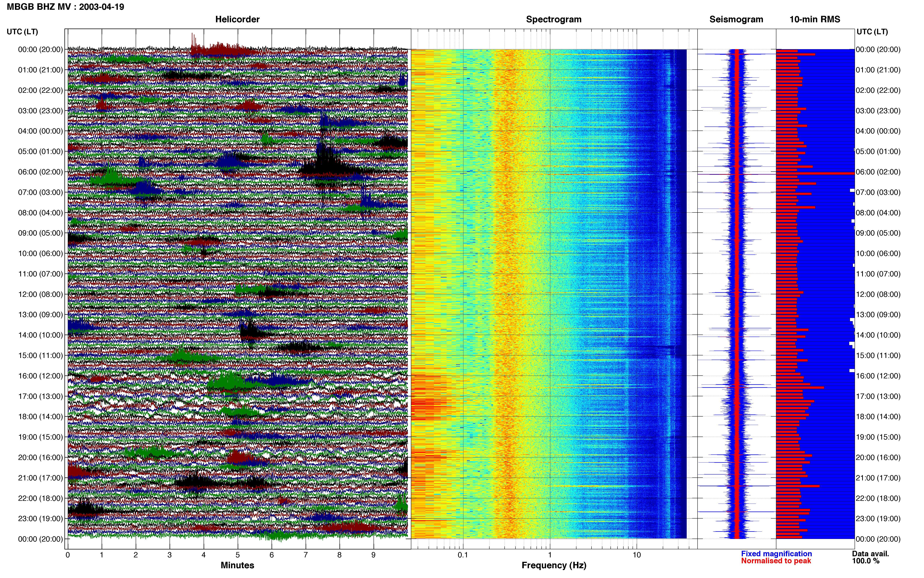Click the left 'UTC (LT)' axis label
Viewport: 924px width, 578px height.
[22, 31]
